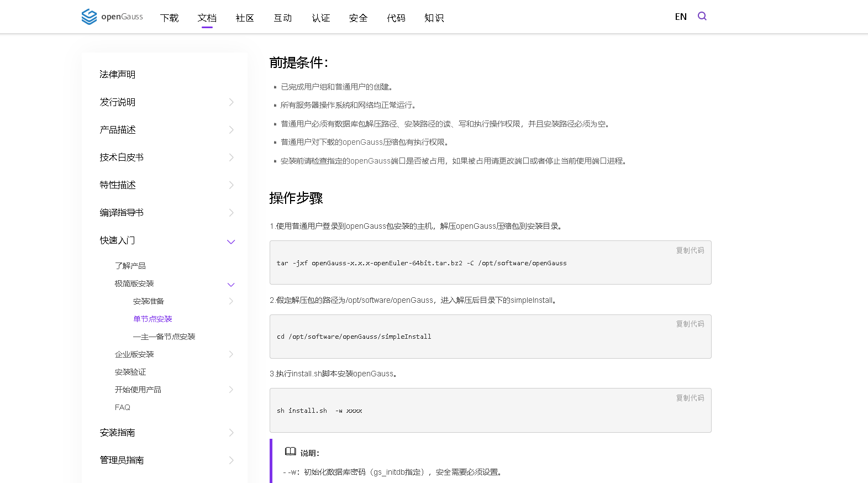Open the 安全 menu
The height and width of the screenshot is (483, 868).
point(359,18)
